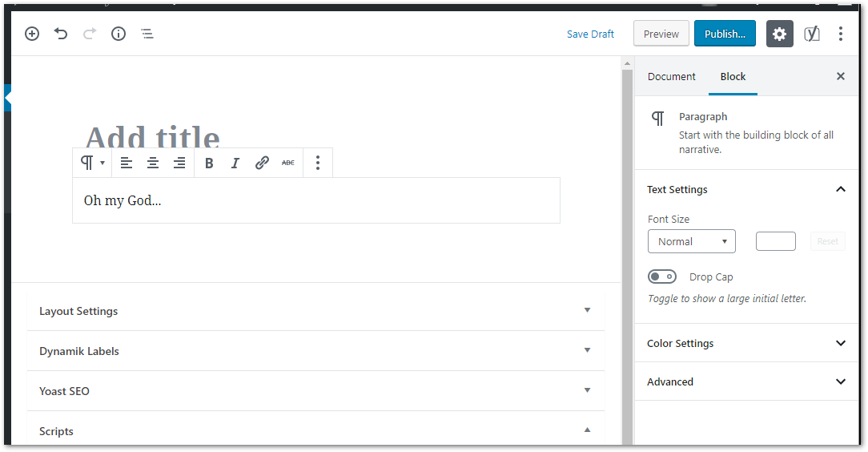Image resolution: width=868 pixels, height=452 pixels.
Task: Open the content structure info icon
Action: pos(119,34)
